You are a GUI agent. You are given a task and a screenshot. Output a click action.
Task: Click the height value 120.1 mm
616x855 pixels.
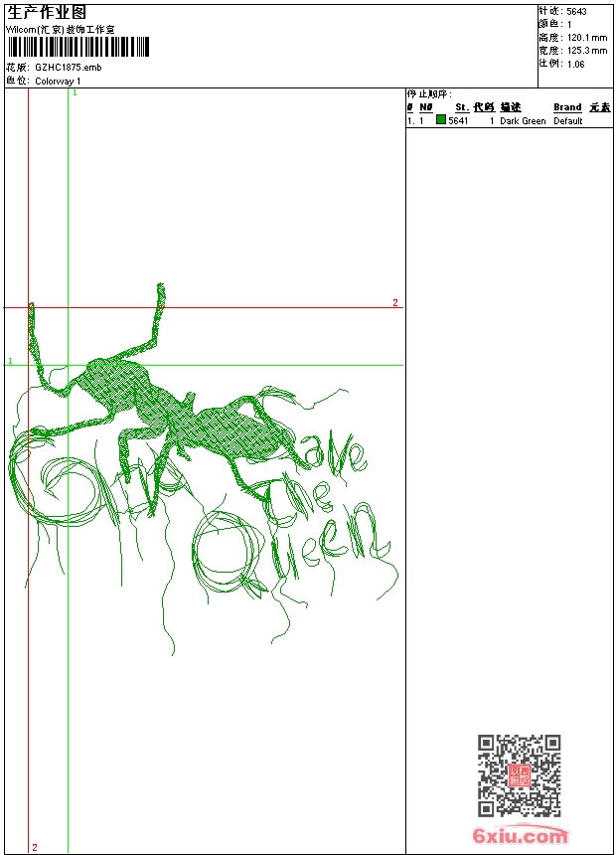click(587, 38)
